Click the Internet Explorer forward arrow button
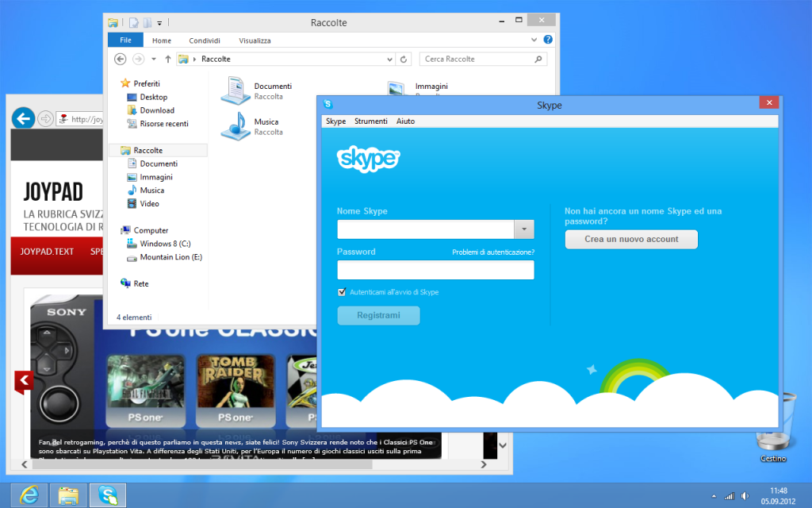This screenshot has height=508, width=812. [x=45, y=119]
